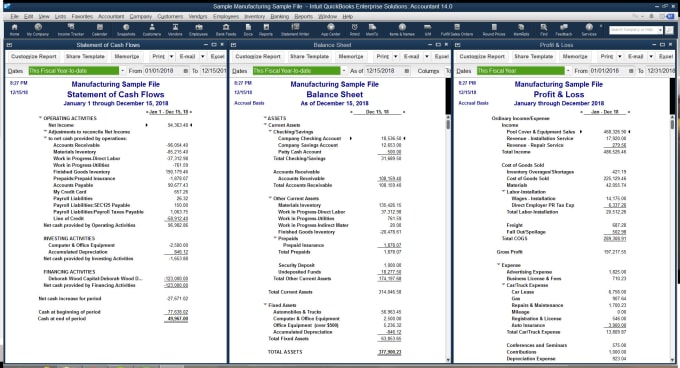The image size is (680, 368).
Task: Click Memorize in Profit & Loss window
Action: 575,57
